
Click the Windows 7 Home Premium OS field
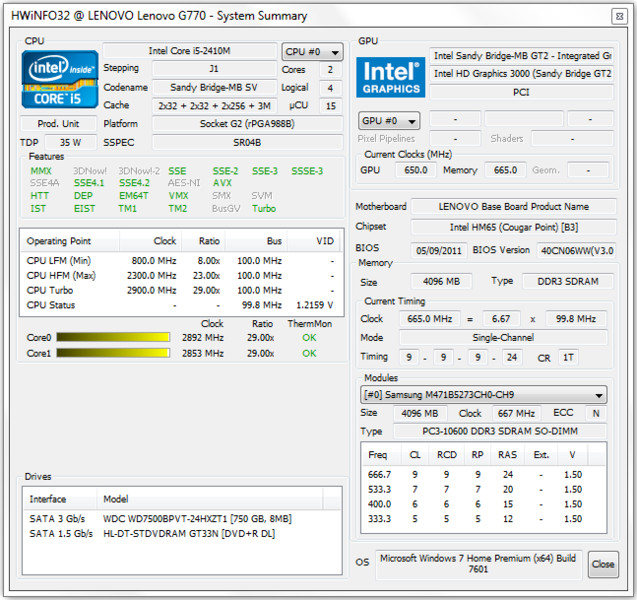(479, 564)
